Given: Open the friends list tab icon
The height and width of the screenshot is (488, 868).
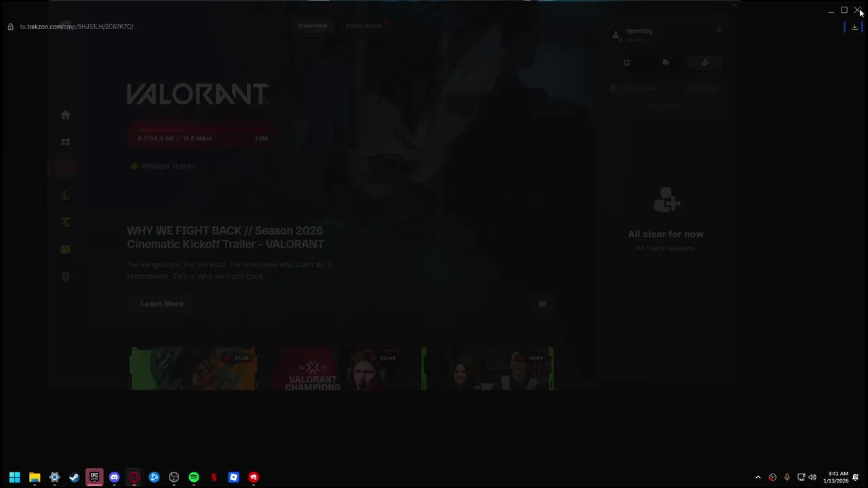Looking at the screenshot, I should tap(627, 62).
